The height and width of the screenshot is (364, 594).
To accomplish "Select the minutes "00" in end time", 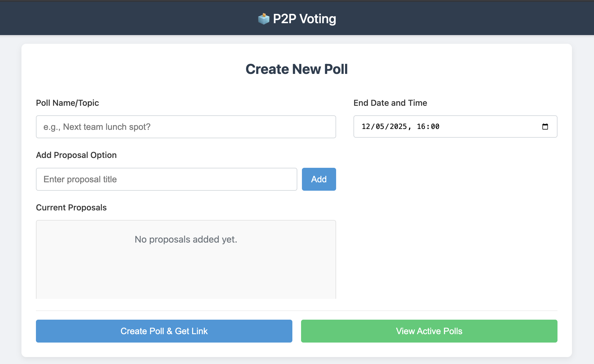I will tap(435, 127).
